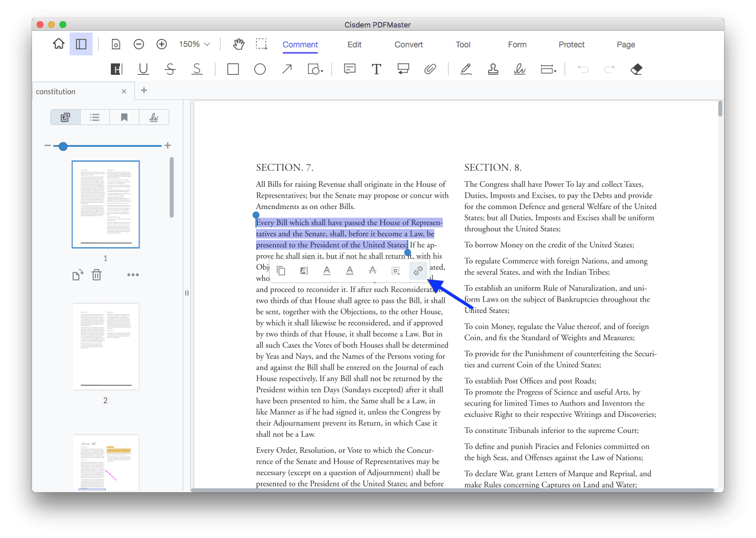The image size is (756, 538).
Task: Select the Circle shape tool
Action: [x=260, y=69]
